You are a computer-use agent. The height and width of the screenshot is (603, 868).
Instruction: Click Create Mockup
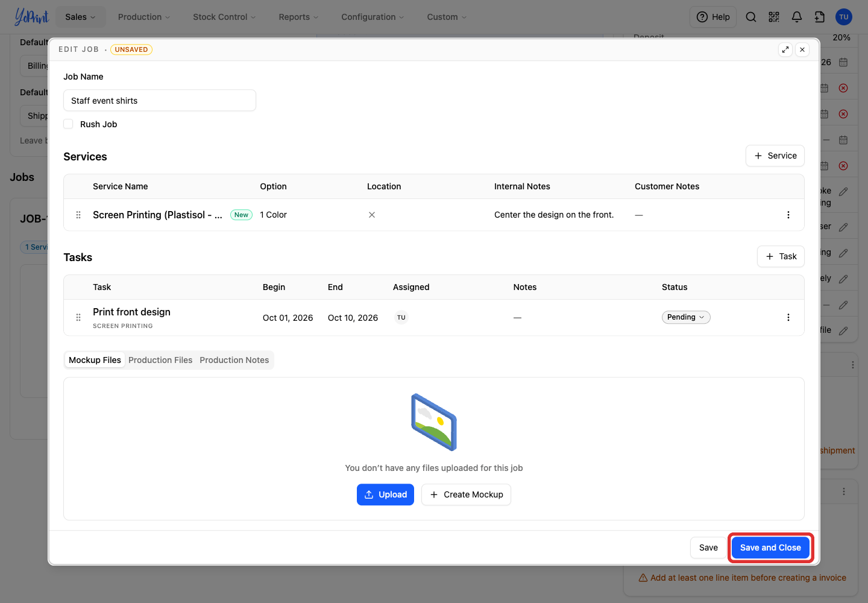tap(466, 494)
